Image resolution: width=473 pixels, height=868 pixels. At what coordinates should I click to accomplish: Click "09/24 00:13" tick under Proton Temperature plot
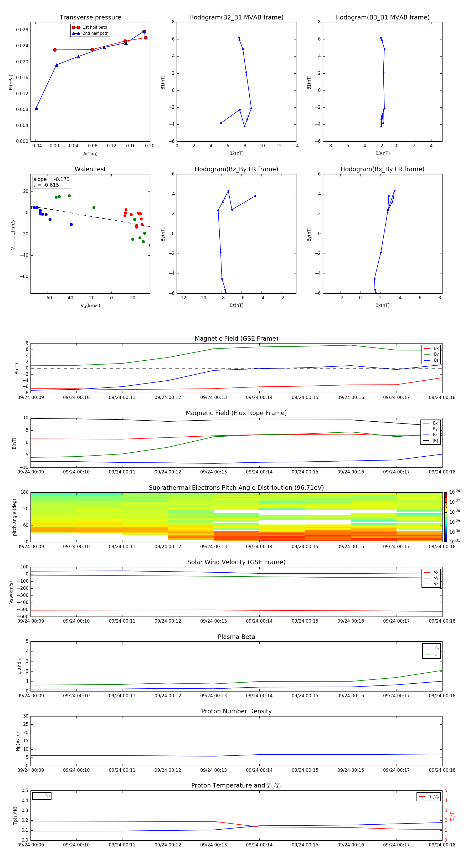point(213,845)
